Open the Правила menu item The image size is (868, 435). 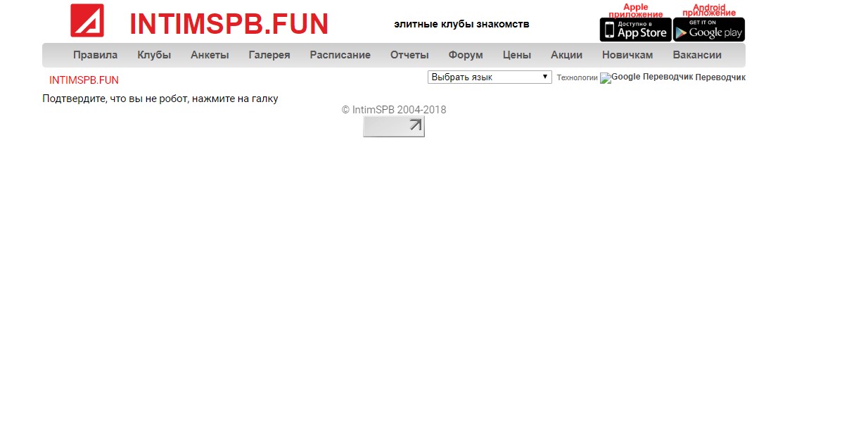tap(95, 55)
